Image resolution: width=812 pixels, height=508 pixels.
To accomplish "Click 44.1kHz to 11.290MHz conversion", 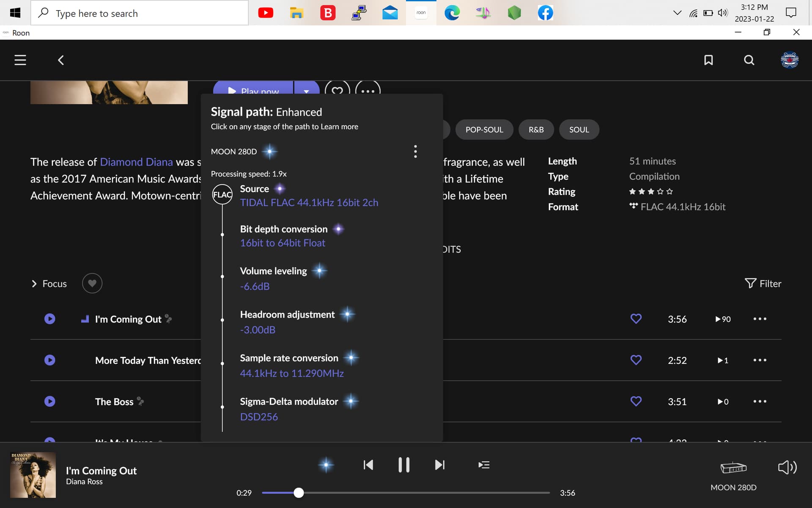I will coord(292,373).
